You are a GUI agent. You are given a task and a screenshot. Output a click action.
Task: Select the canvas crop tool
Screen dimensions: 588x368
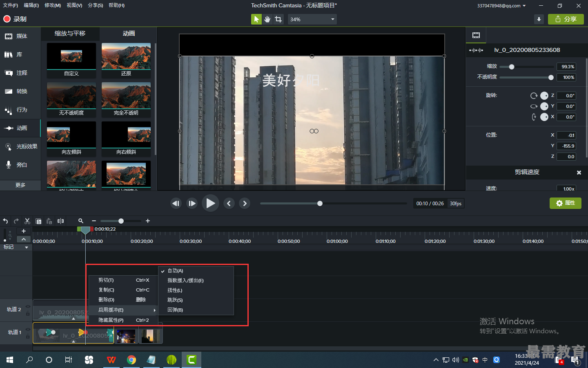[x=278, y=19]
